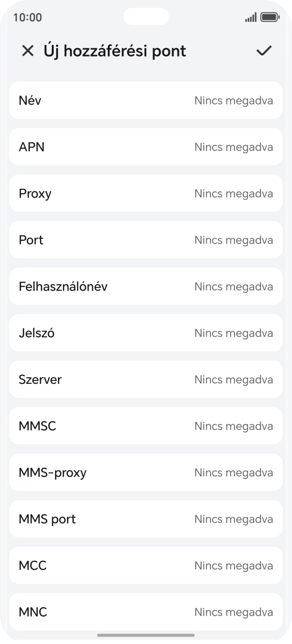Save the new access point with the checkmark

[x=264, y=50]
